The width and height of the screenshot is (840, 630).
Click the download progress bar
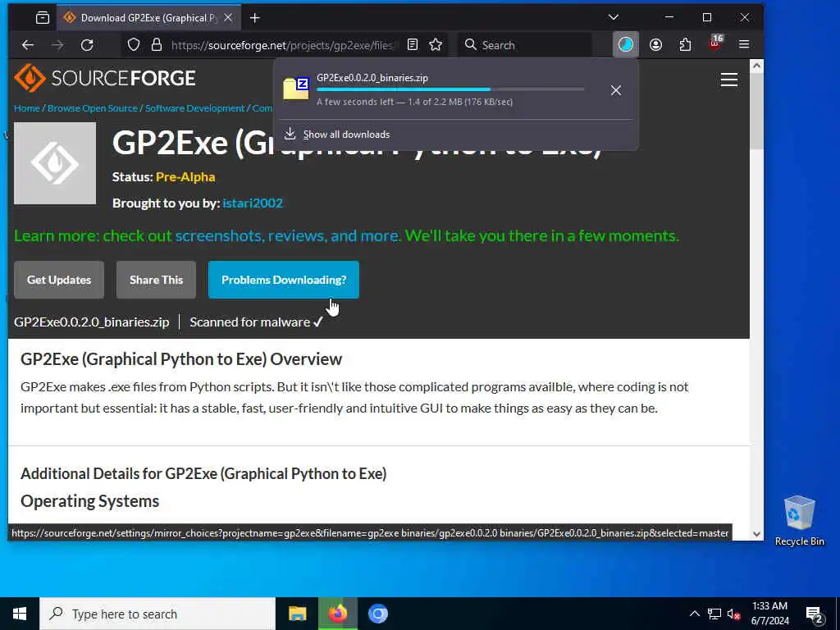[450, 89]
